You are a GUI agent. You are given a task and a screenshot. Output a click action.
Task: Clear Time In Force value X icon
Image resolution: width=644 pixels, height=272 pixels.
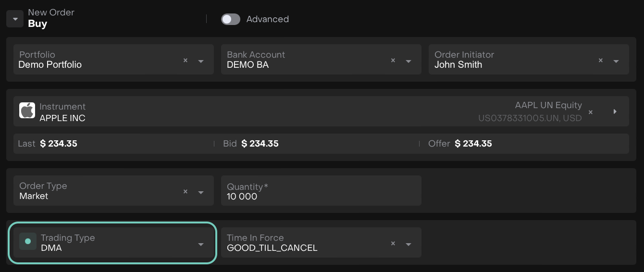pyautogui.click(x=393, y=244)
